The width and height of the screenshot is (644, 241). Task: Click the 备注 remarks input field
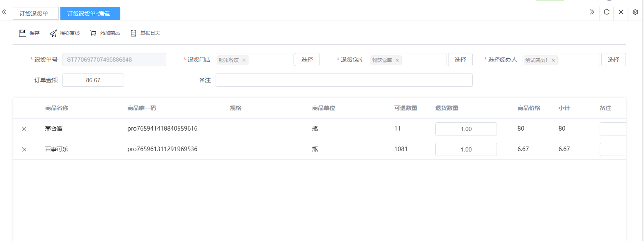coord(344,80)
